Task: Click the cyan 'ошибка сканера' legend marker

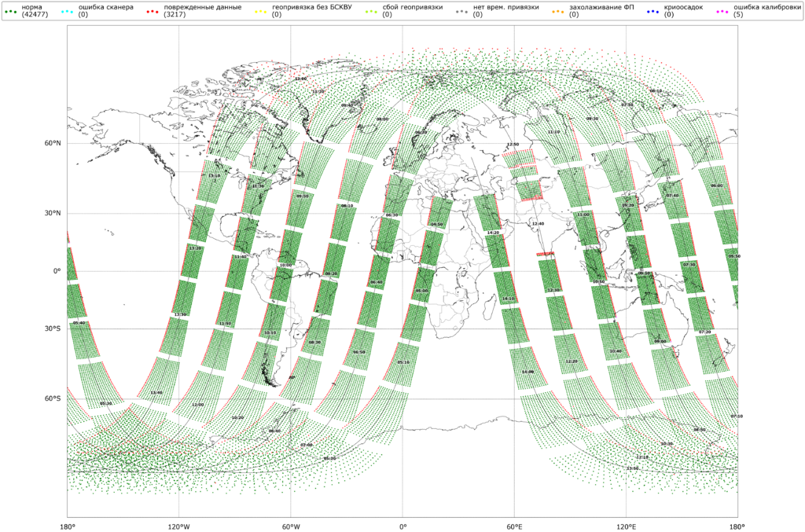Action: point(66,11)
